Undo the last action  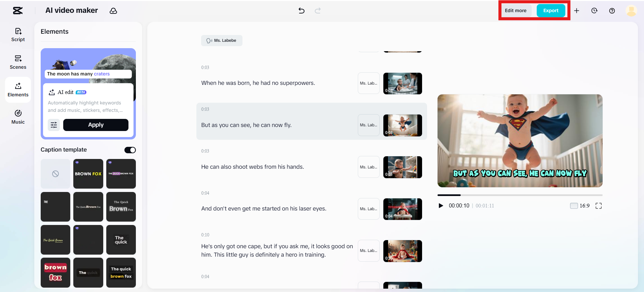[301, 11]
